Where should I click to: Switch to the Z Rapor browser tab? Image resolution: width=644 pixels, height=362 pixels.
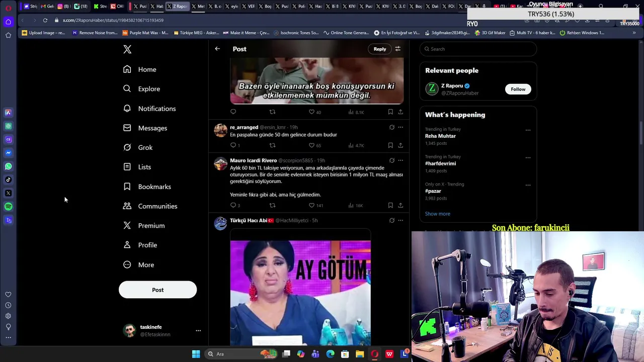pyautogui.click(x=177, y=6)
